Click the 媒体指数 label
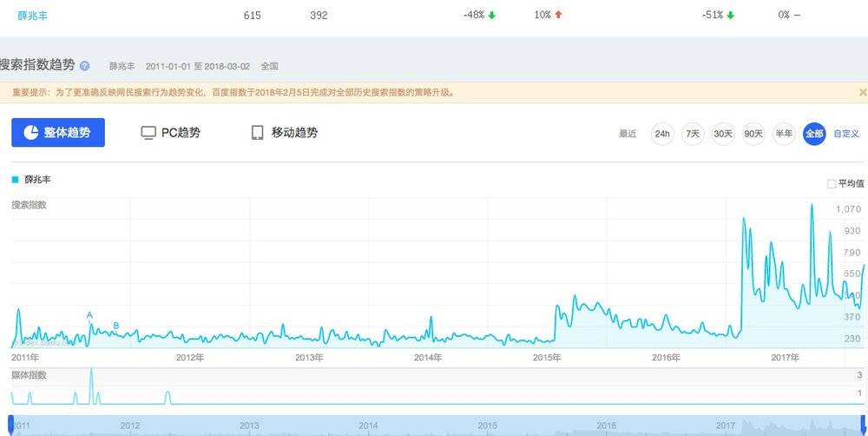Screen dimensions: 868x436 [x=30, y=375]
